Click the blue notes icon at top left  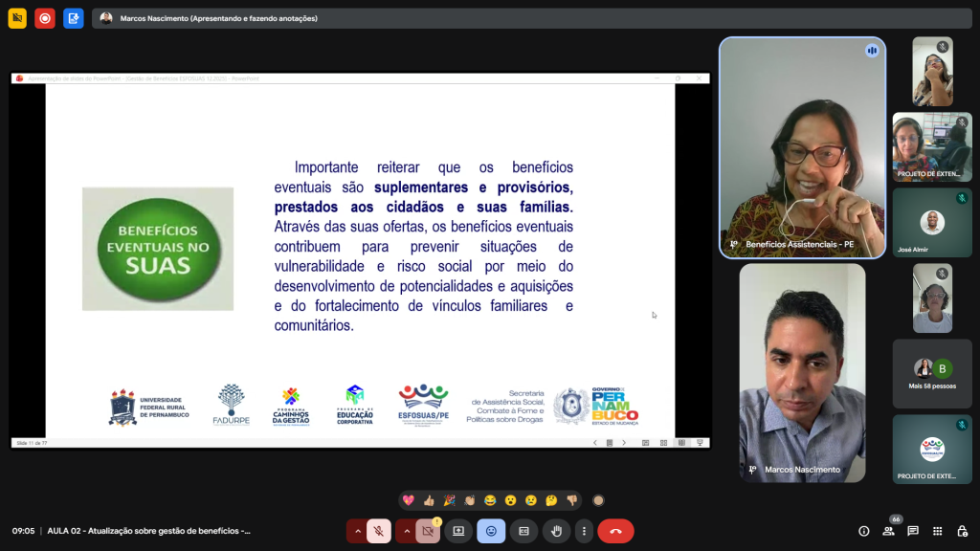tap(74, 18)
